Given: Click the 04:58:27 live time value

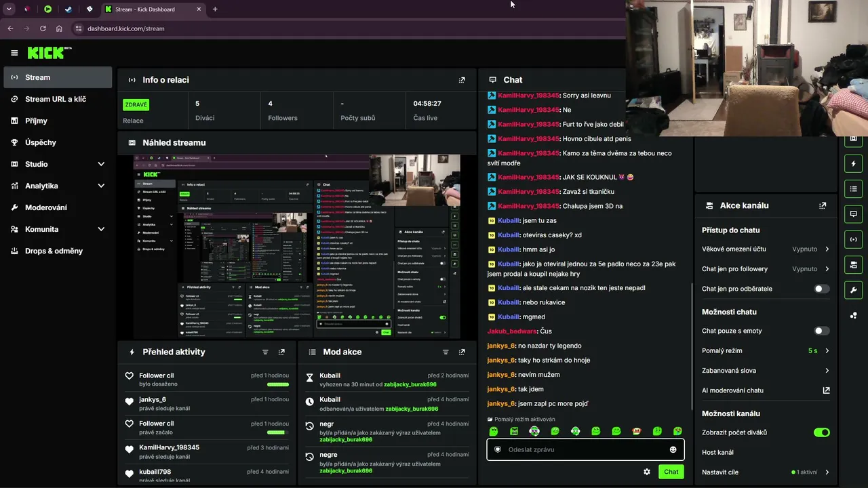Looking at the screenshot, I should [427, 104].
